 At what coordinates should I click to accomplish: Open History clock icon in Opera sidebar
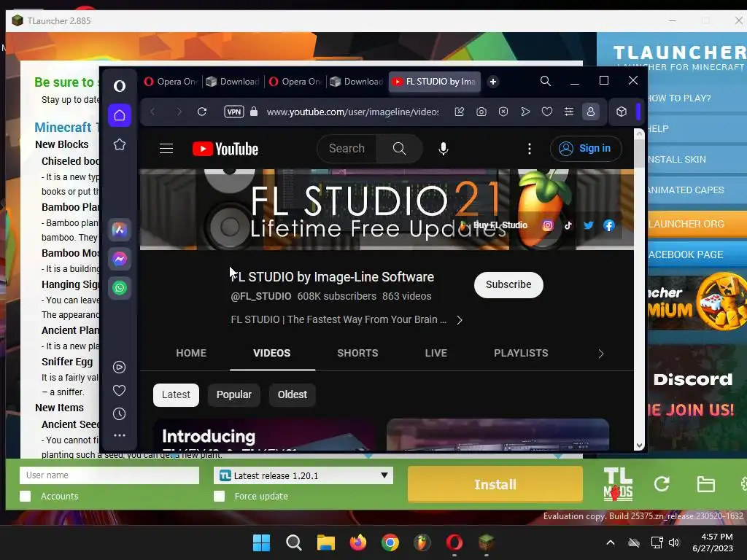click(120, 414)
